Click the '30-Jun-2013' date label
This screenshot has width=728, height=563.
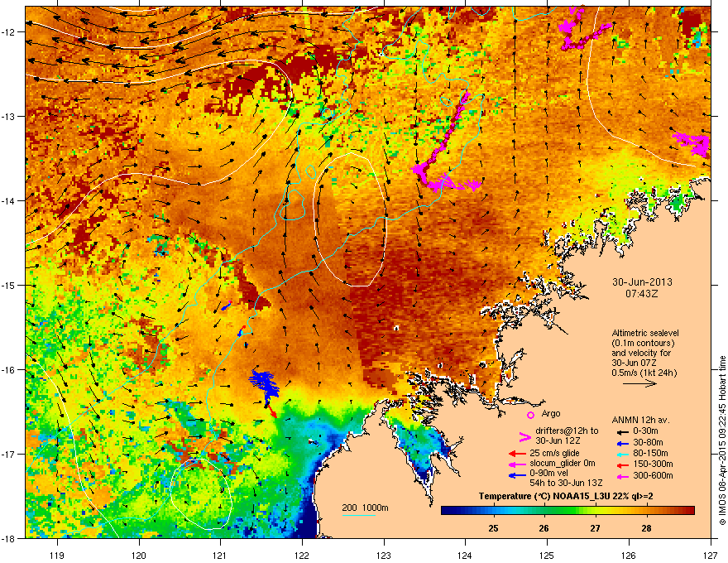pyautogui.click(x=642, y=282)
